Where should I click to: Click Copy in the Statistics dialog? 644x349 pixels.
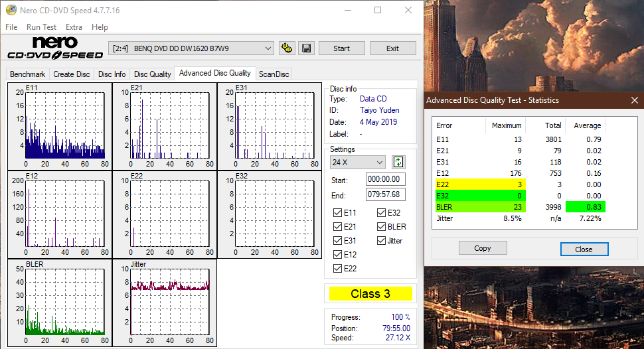tap(483, 248)
